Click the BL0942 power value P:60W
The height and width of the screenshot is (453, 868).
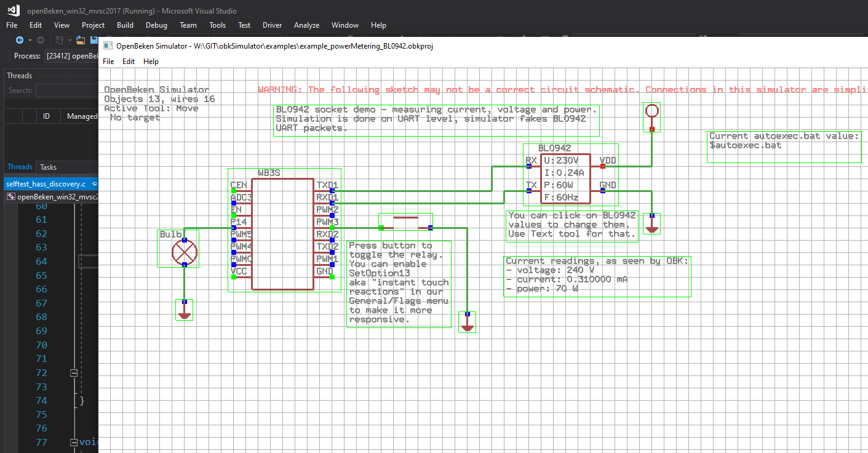point(558,185)
